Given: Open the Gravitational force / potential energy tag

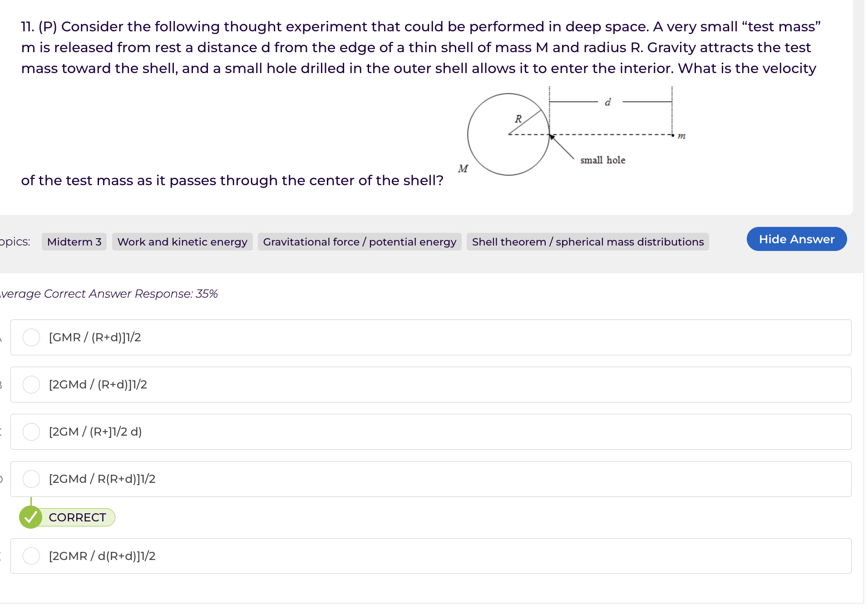Looking at the screenshot, I should [x=360, y=242].
